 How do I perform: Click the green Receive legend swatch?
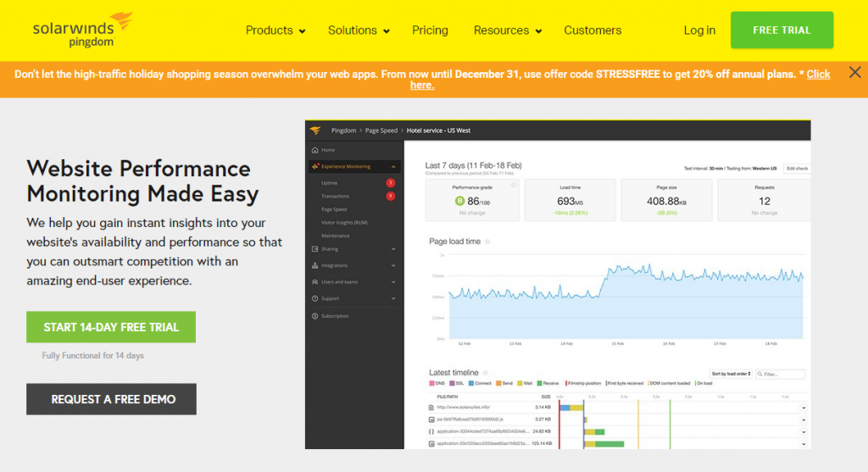[539, 383]
